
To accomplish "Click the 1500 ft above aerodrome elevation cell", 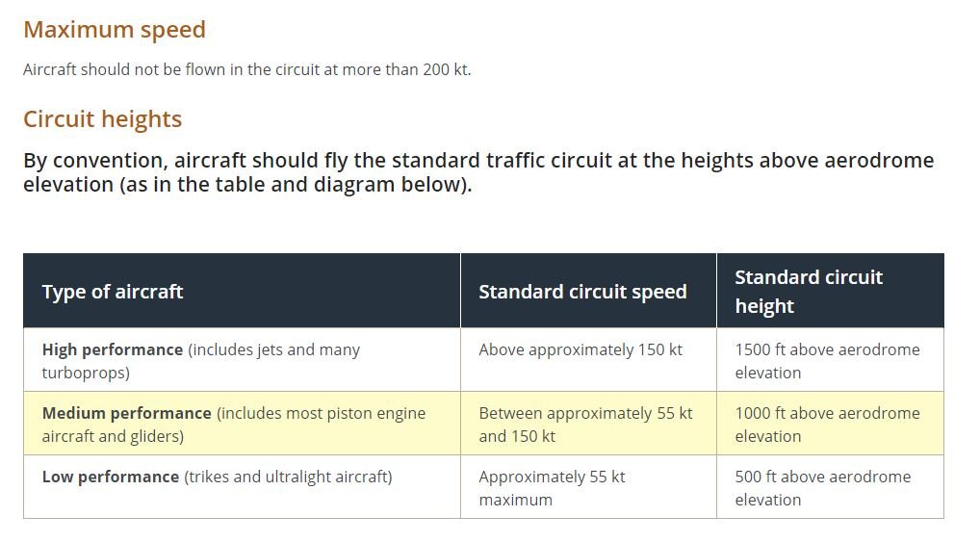I will click(x=831, y=361).
